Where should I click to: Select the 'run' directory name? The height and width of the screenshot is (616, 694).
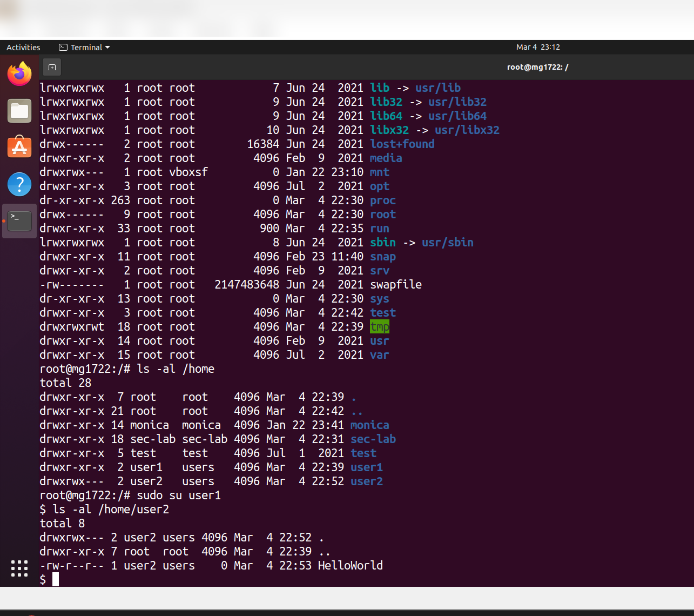pos(380,229)
